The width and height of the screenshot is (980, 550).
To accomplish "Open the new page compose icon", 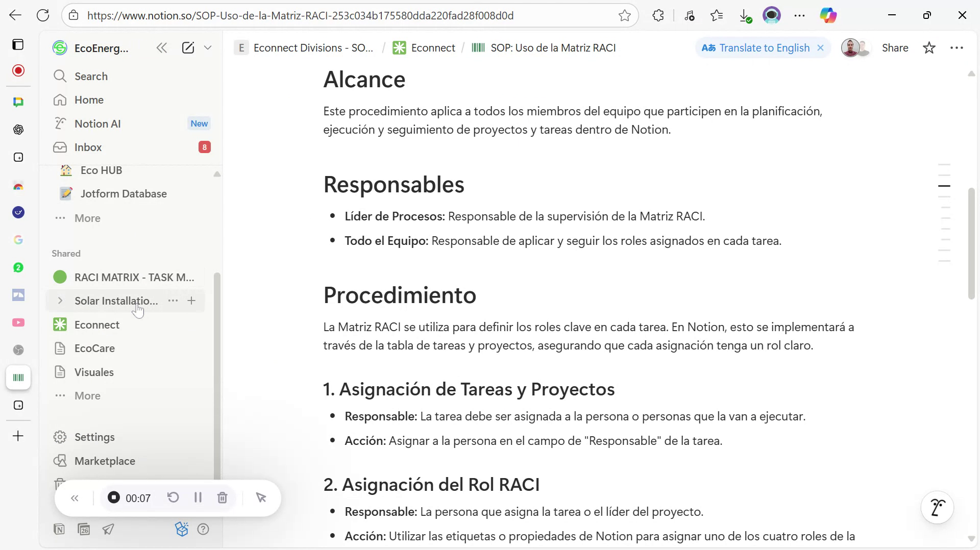I will (x=188, y=47).
